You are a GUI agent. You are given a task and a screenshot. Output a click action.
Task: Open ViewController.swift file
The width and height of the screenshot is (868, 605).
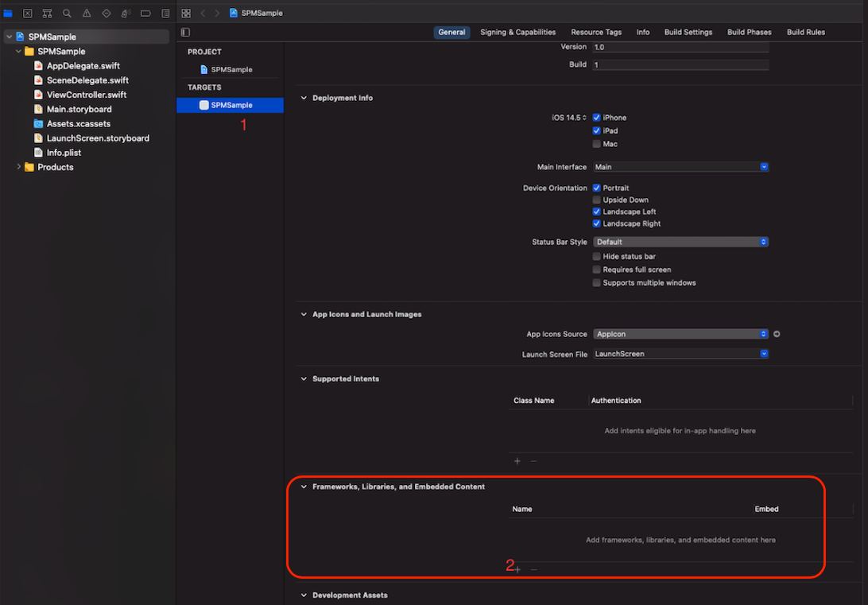click(87, 95)
